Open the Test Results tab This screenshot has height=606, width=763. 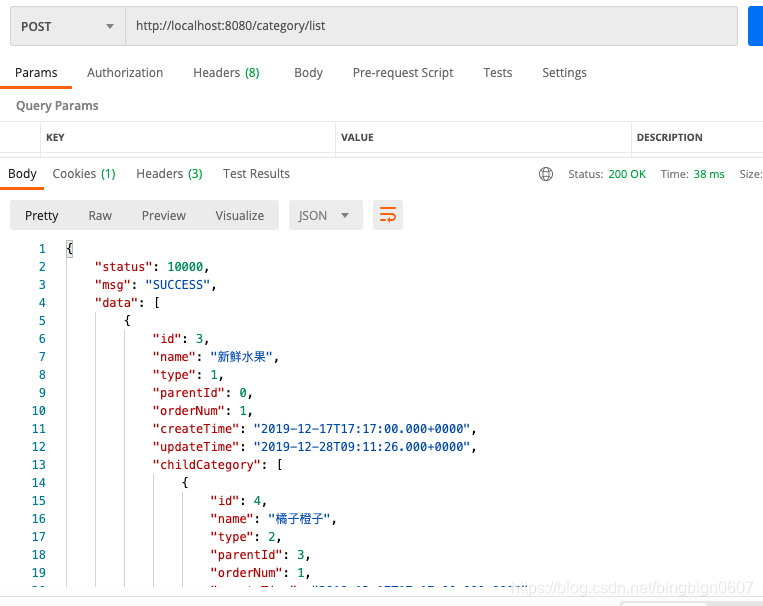tap(256, 174)
